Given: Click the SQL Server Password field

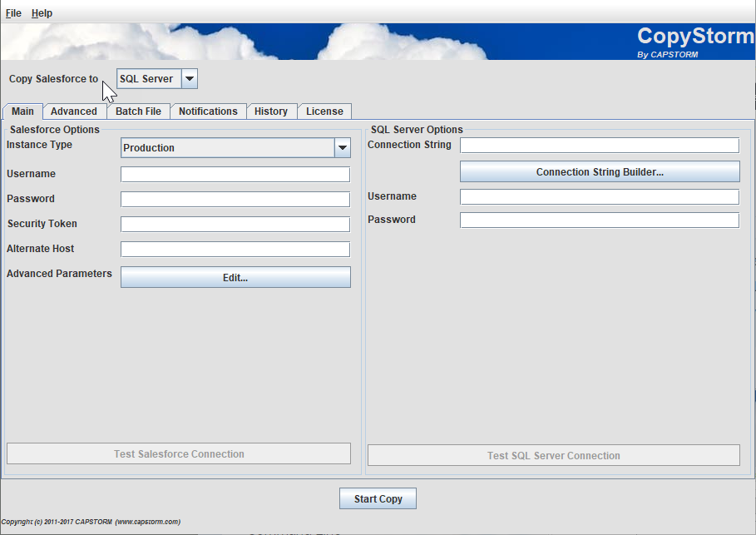Looking at the screenshot, I should [x=600, y=220].
